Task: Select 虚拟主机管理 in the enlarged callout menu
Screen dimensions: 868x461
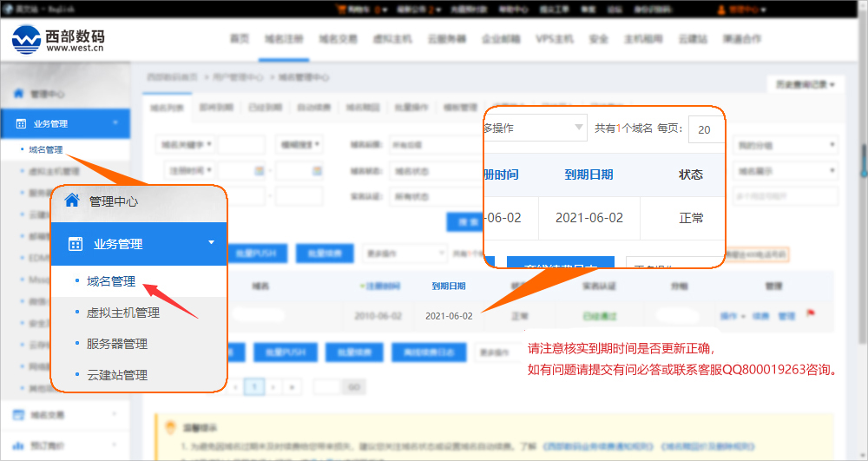Action: [x=123, y=313]
